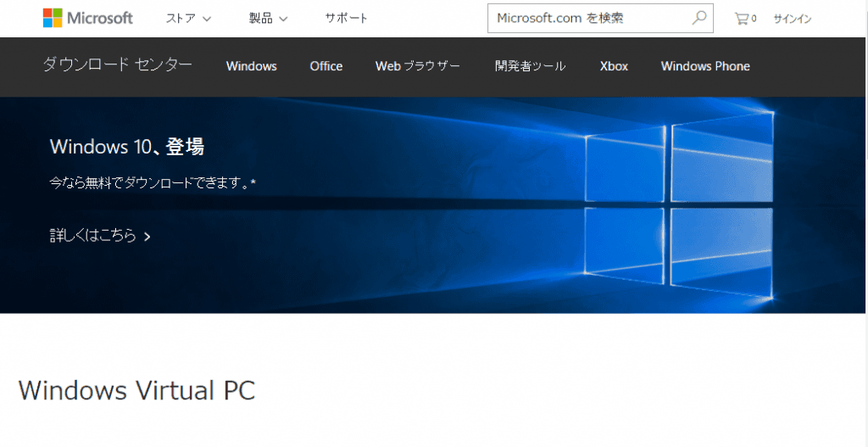
Task: Select the Xbox navigation tab
Action: [614, 66]
